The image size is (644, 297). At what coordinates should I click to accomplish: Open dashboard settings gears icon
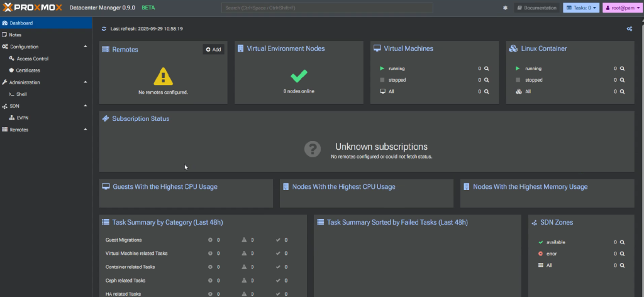click(x=630, y=29)
